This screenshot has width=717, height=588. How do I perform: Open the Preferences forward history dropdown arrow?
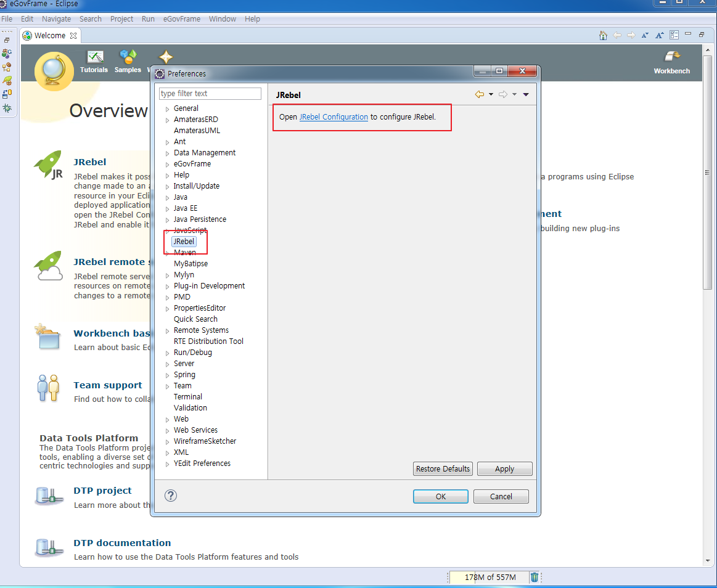pyautogui.click(x=514, y=94)
